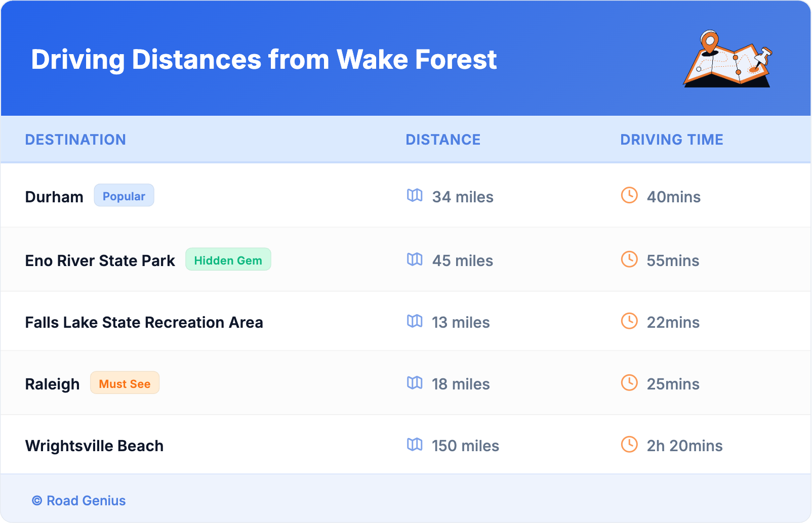
Task: Select the Must See badge by Raleigh
Action: pos(125,383)
